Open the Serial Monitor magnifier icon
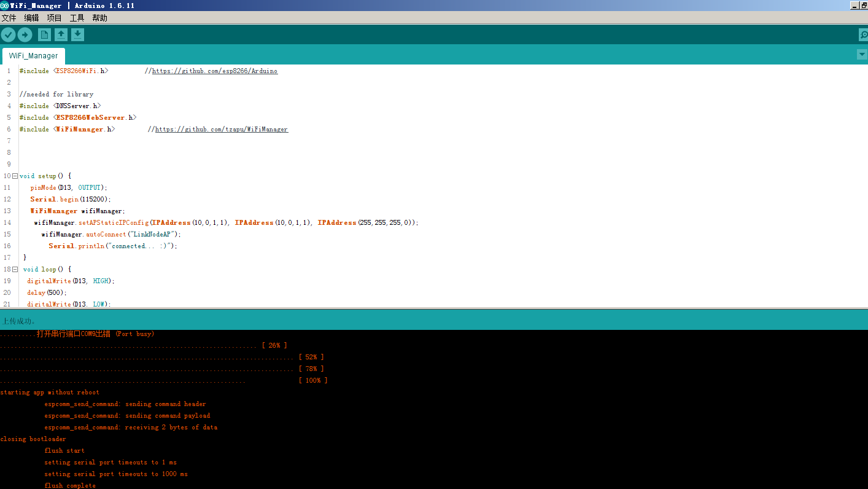Image resolution: width=868 pixels, height=489 pixels. click(x=863, y=35)
